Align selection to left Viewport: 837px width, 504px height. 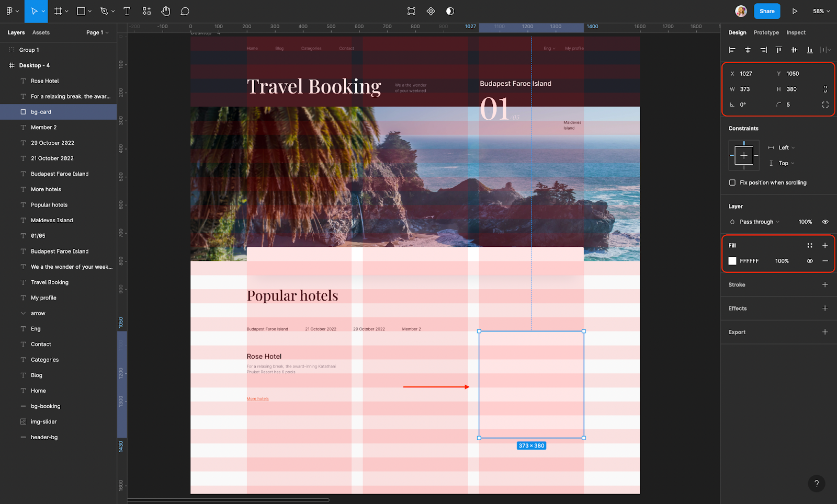tap(732, 50)
